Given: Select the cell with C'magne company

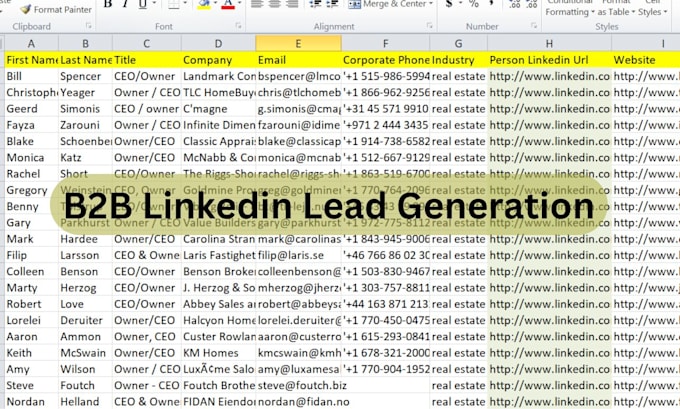Looking at the screenshot, I should (219, 109).
